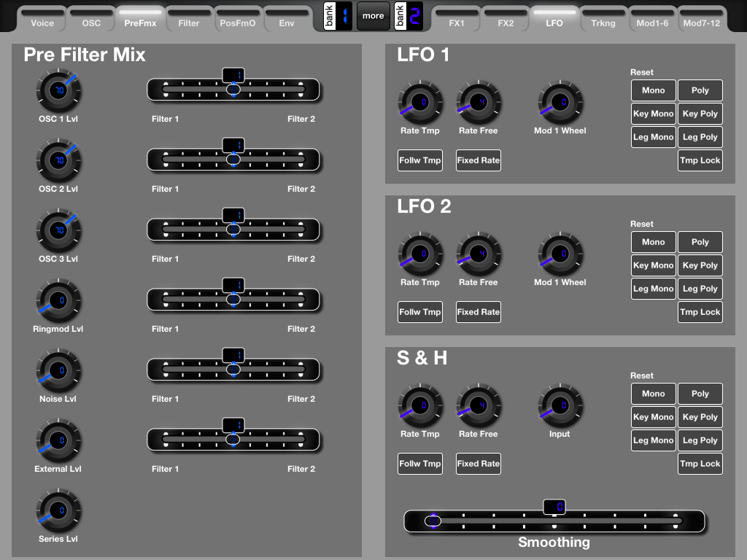Screen dimensions: 747x560
Task: Click LFO 2 Mod 1 Wheel knob
Action: (x=560, y=254)
